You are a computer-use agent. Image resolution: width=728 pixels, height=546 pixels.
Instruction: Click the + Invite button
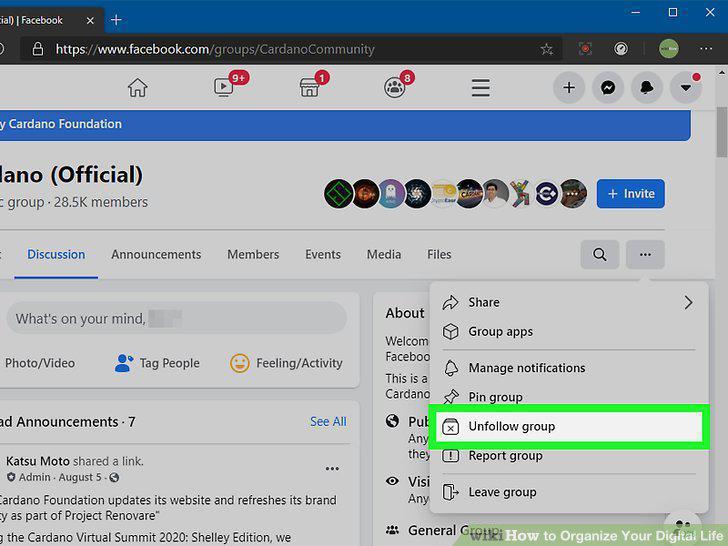coord(630,194)
